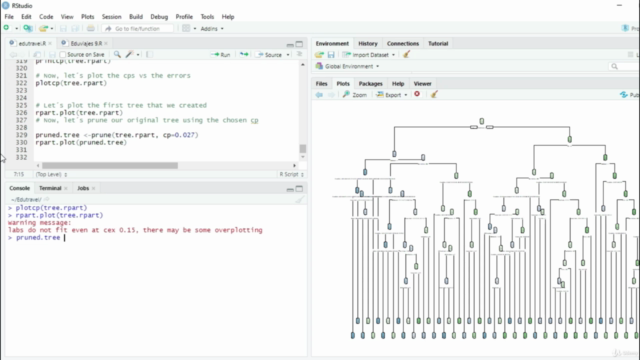This screenshot has width=640, height=360.
Task: Switch to the Files tab
Action: click(x=321, y=84)
